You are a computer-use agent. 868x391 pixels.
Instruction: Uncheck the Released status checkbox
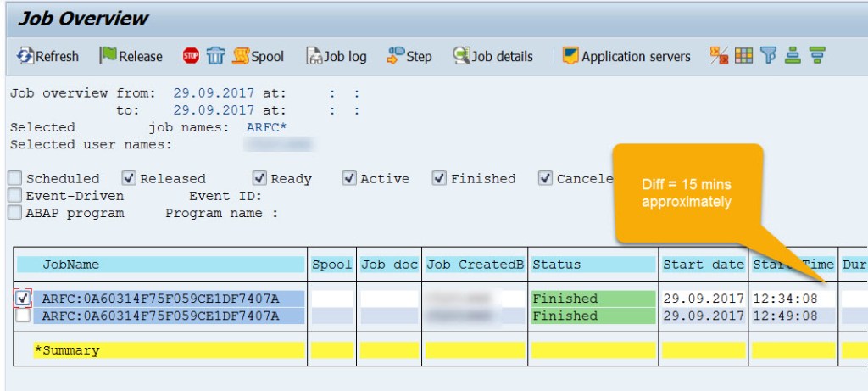tap(129, 178)
